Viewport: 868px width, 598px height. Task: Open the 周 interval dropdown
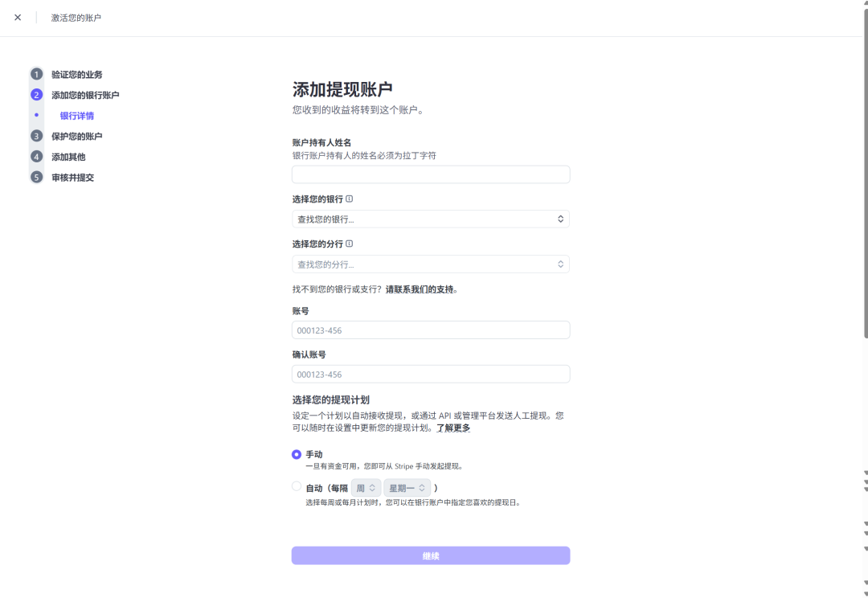(x=366, y=487)
